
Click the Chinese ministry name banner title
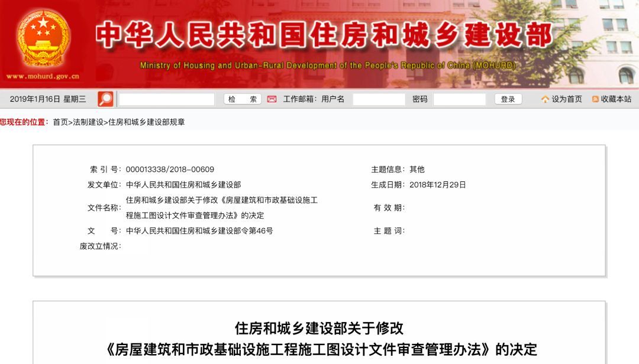pos(324,35)
